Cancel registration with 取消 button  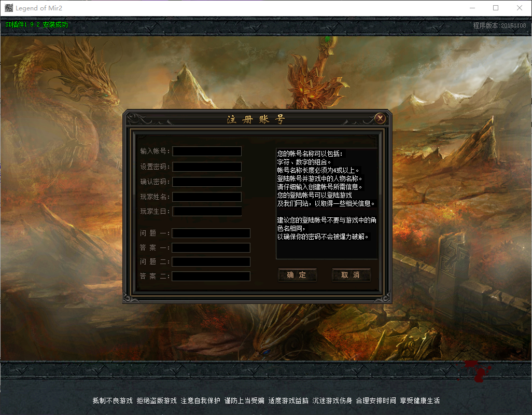click(x=351, y=275)
